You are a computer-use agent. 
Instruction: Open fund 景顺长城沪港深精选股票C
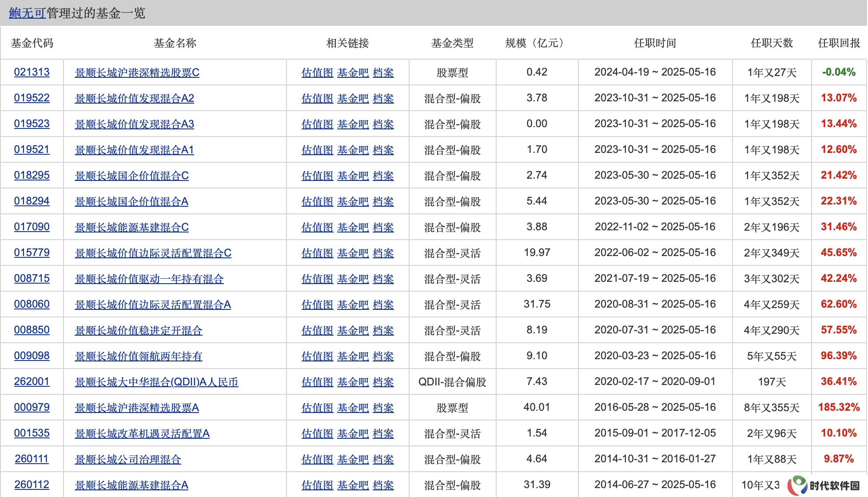137,72
